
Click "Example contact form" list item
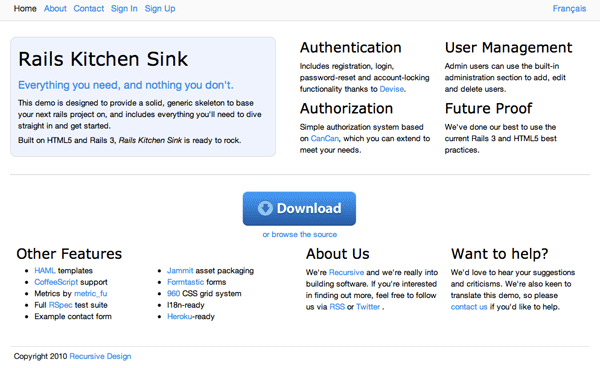click(73, 316)
